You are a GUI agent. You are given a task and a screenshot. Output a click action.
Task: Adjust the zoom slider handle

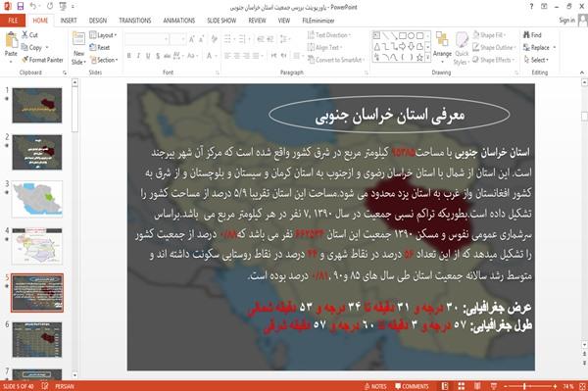click(x=524, y=386)
